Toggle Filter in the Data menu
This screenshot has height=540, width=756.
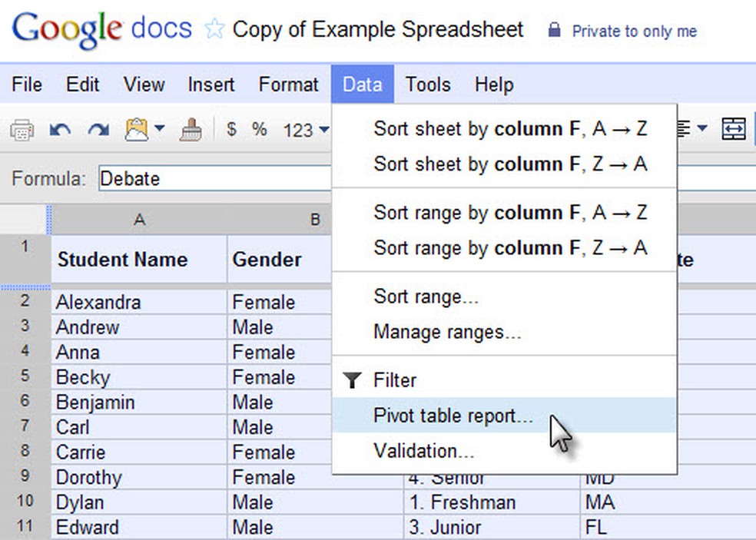pyautogui.click(x=394, y=380)
